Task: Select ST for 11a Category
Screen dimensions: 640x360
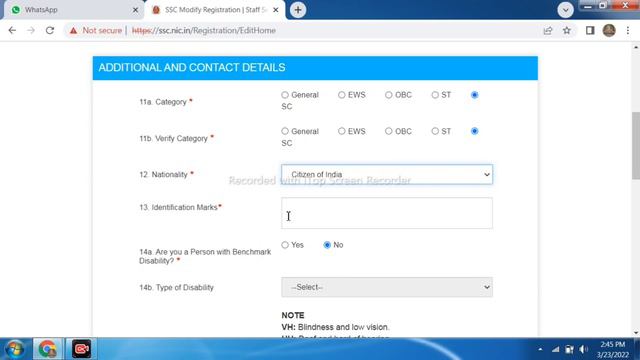Action: coord(435,95)
